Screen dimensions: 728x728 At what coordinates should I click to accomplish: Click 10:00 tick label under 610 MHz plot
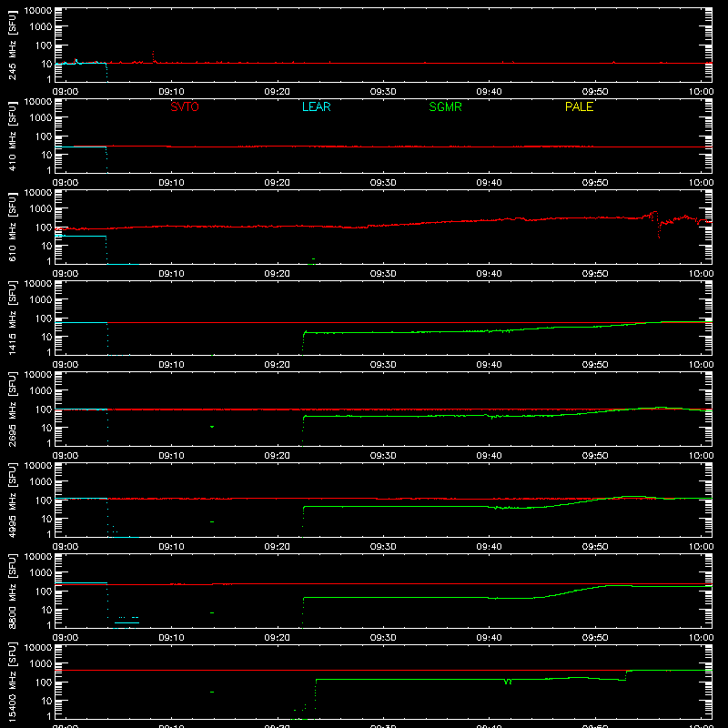701,274
